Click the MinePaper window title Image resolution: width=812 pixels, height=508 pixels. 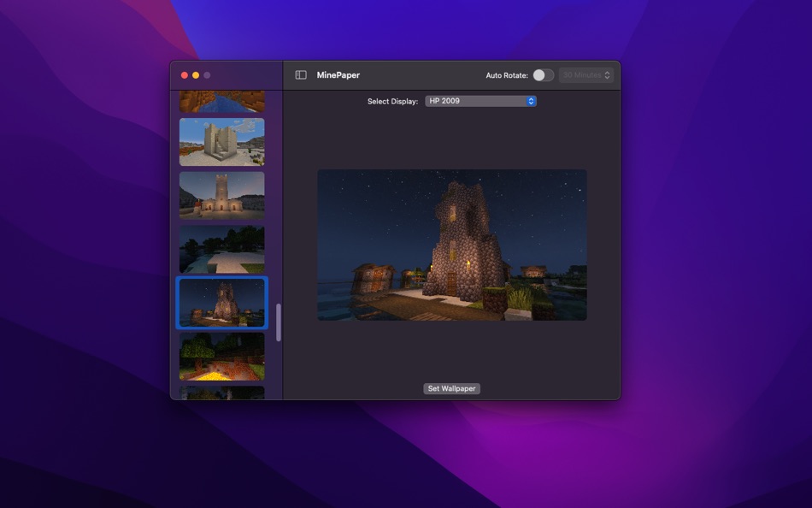(338, 75)
